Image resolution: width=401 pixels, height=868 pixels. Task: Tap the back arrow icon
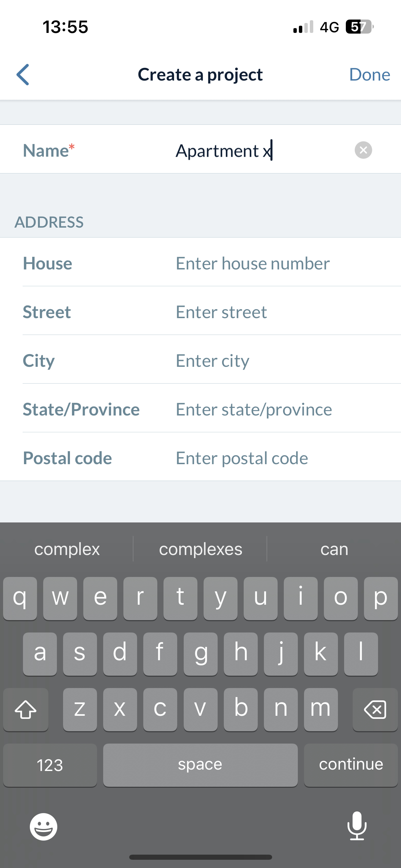[23, 74]
